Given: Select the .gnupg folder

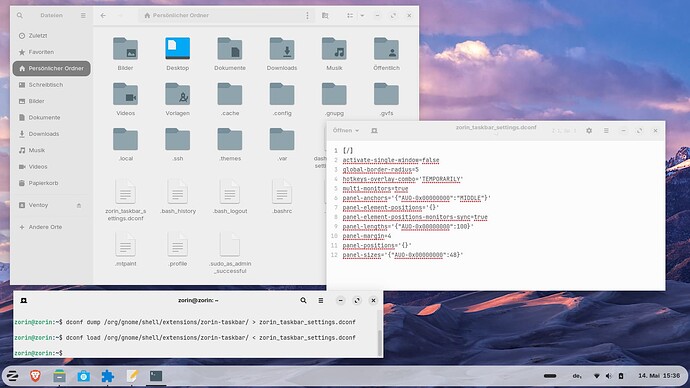Looking at the screenshot, I should (334, 94).
